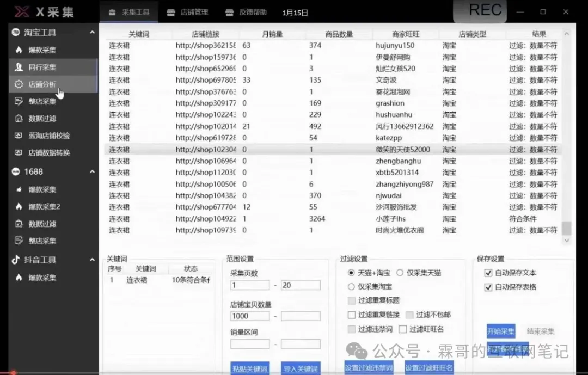This screenshot has width=588, height=375.
Task: Click the 蓝海店铺校验 icon in sidebar
Action: 19,136
